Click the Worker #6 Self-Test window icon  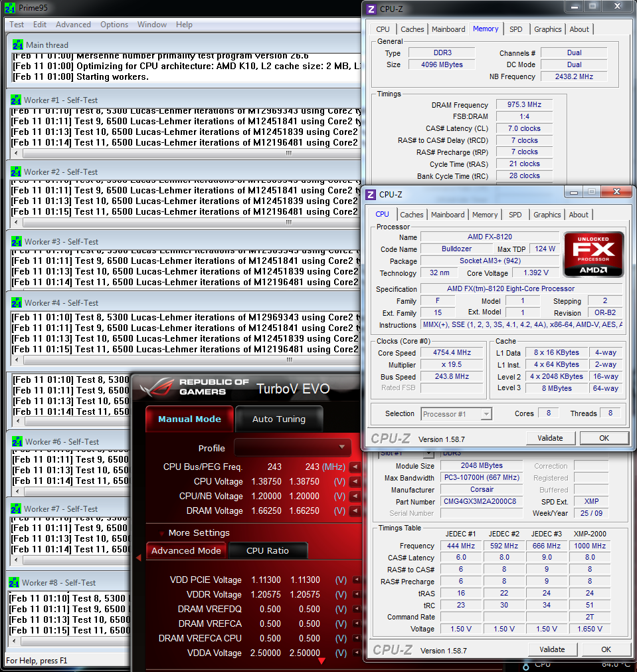(x=17, y=442)
